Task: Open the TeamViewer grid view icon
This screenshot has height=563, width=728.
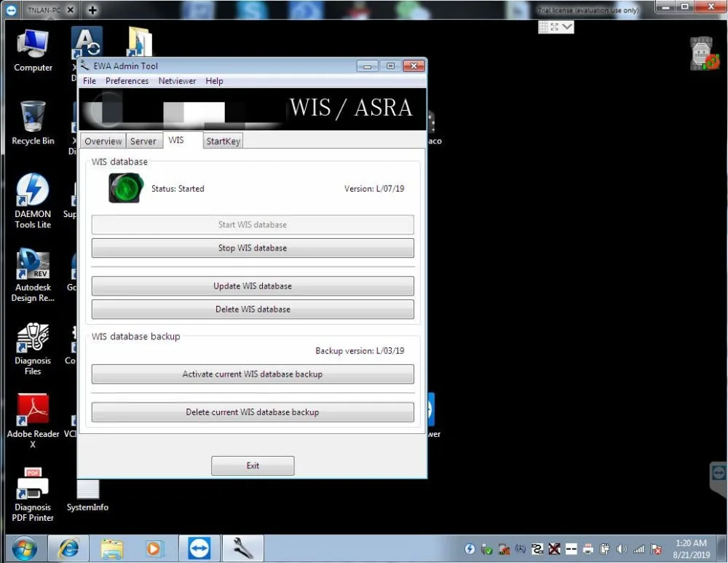Action: [543, 27]
